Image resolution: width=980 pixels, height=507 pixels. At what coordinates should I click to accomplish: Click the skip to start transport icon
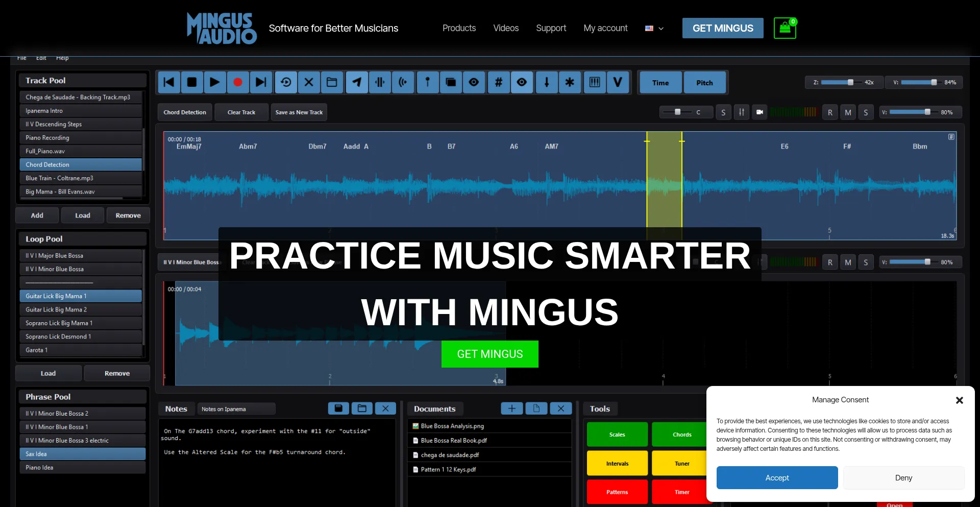(x=169, y=82)
